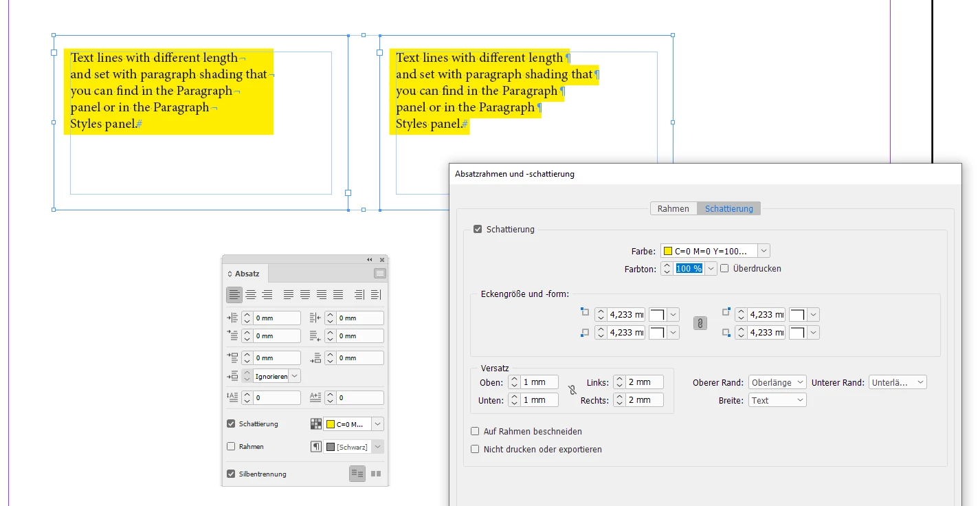Close the Absatz panel
Viewport: 980px width, 506px height.
[382, 260]
